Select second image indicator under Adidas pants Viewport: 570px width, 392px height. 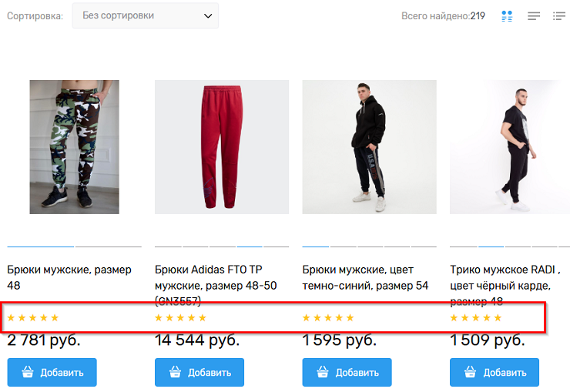[195, 246]
